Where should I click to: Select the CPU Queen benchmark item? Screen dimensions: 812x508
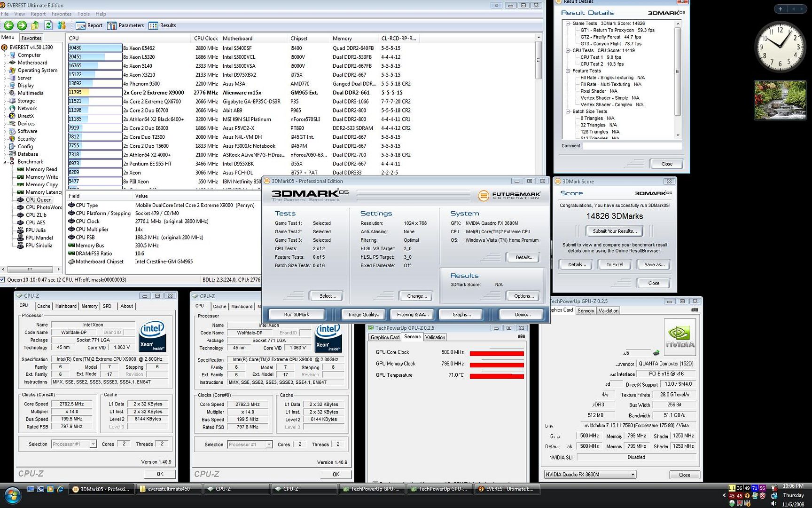point(39,200)
